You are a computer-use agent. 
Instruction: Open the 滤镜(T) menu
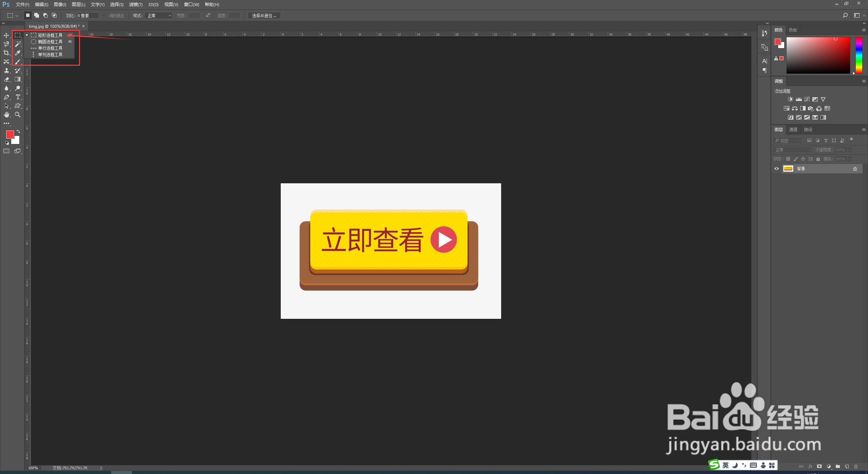[x=136, y=4]
